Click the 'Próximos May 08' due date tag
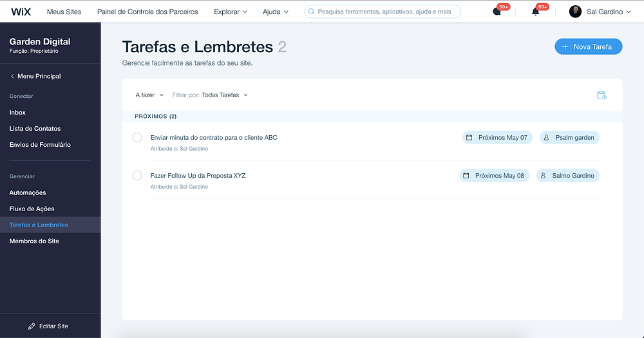The image size is (644, 338). point(494,175)
